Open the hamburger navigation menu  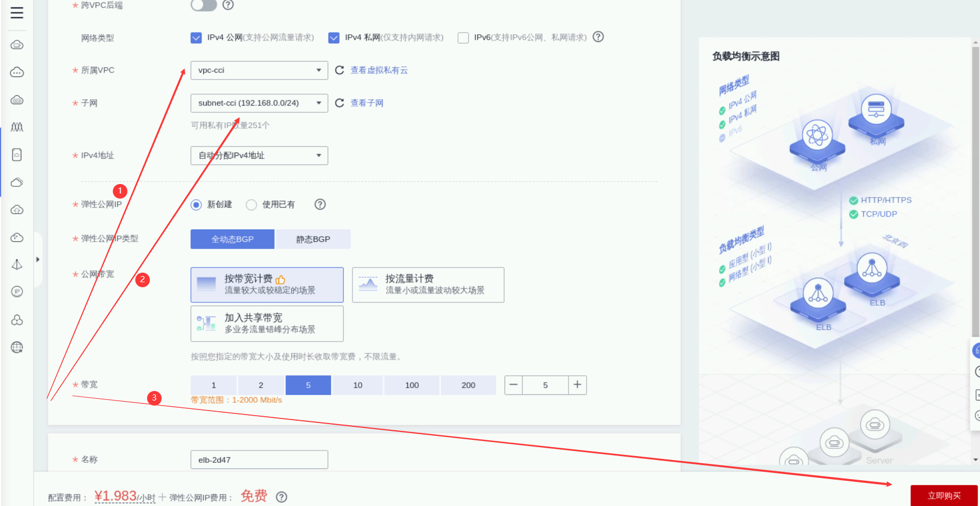17,13
